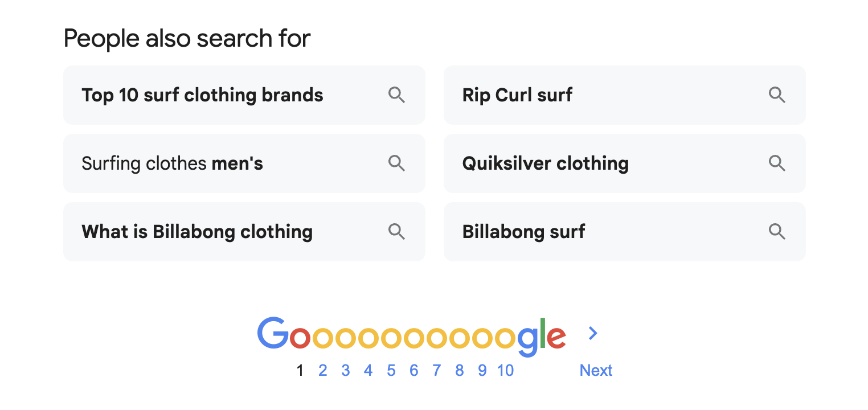Screen dimensions: 868x410
Task: Click the search icon beside Rip Curl surf
Action: point(777,95)
